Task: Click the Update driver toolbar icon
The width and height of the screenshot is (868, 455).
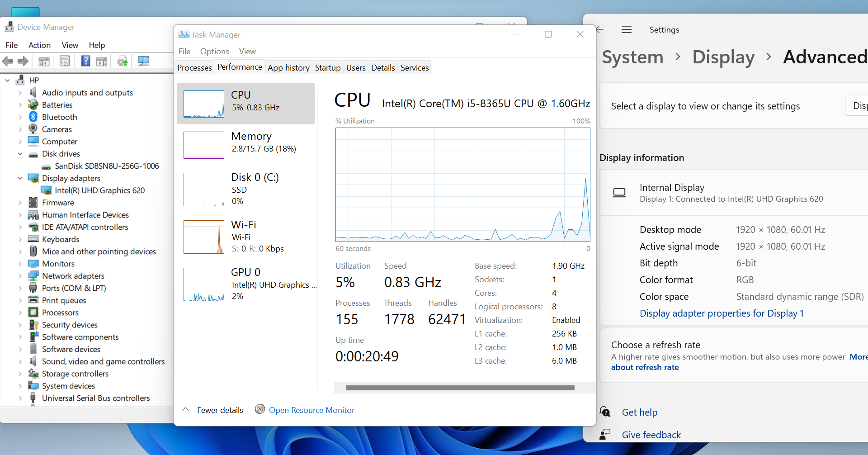Action: tap(123, 61)
